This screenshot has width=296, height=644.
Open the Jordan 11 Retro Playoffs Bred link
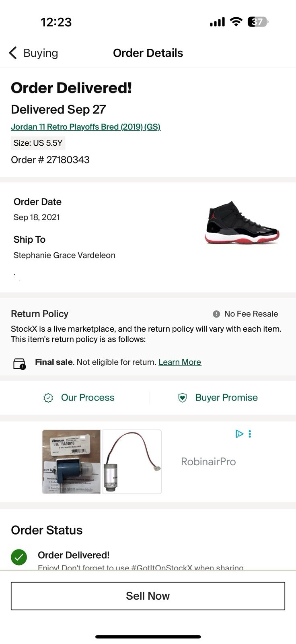point(85,126)
